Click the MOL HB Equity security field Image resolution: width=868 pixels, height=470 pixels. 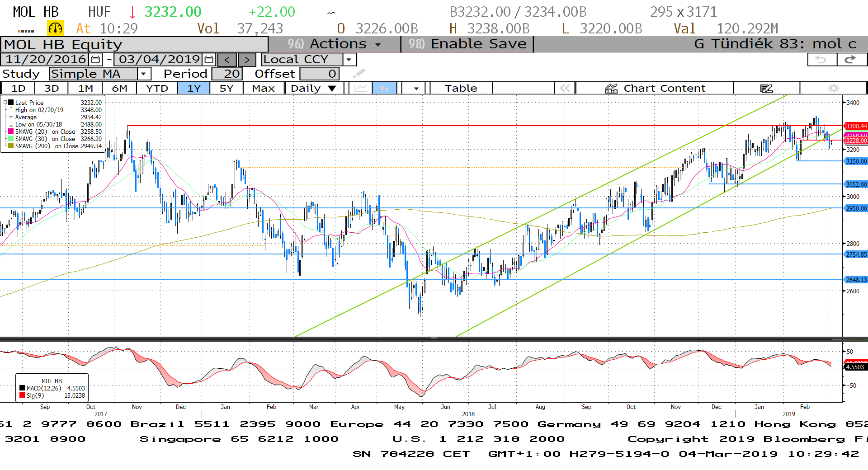(134, 45)
